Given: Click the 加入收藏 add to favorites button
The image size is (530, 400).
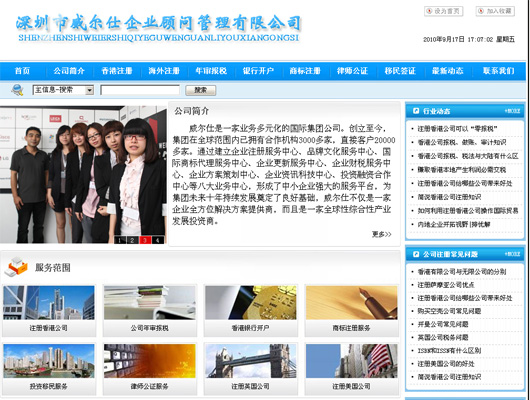Looking at the screenshot, I should [x=495, y=11].
